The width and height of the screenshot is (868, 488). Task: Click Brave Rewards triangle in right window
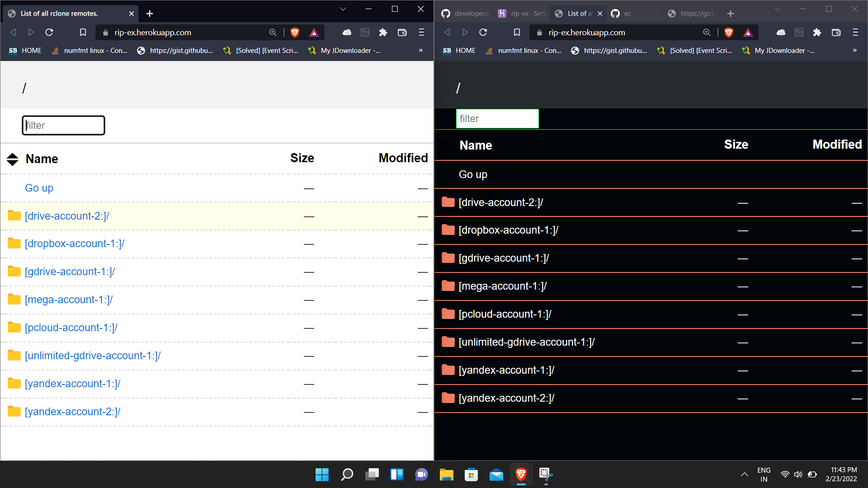click(748, 33)
